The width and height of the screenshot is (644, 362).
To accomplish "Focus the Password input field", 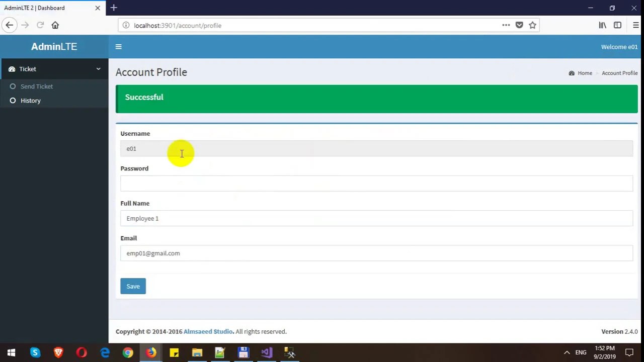I will coord(376,184).
